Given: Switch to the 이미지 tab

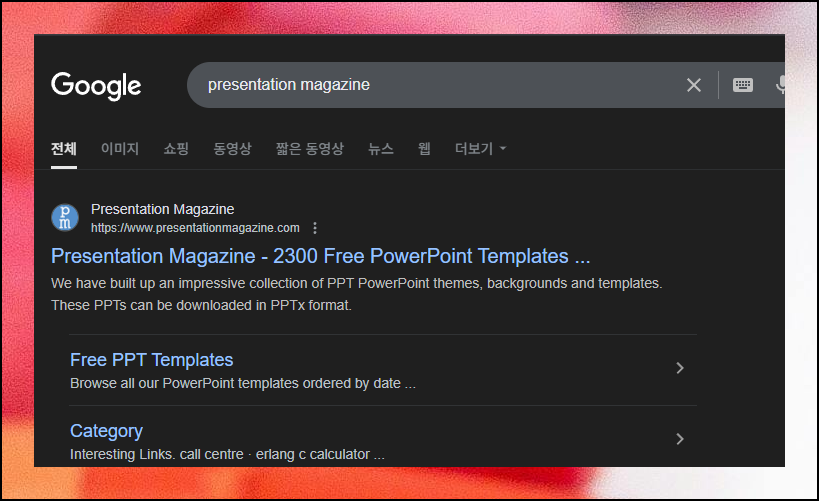Looking at the screenshot, I should pos(120,149).
